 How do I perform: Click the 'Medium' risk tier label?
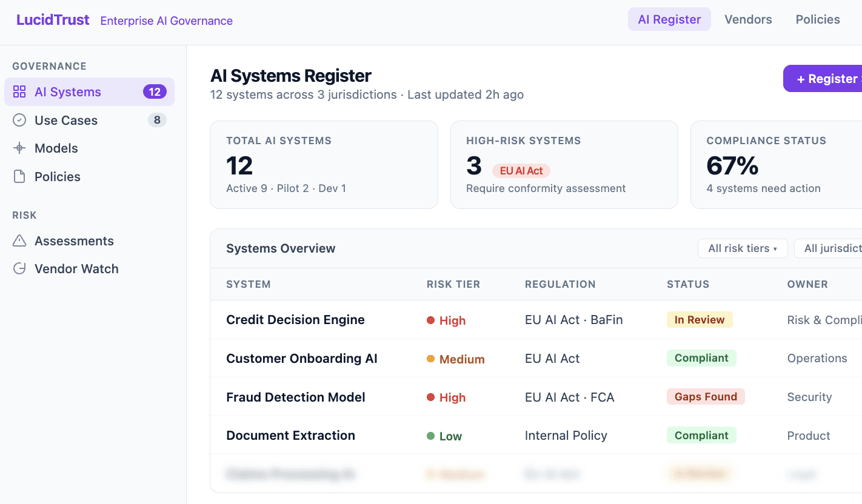point(462,359)
